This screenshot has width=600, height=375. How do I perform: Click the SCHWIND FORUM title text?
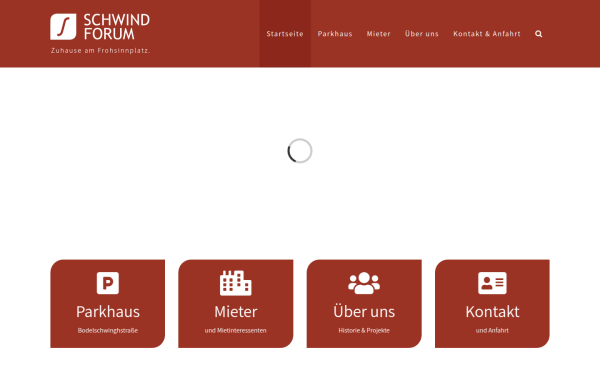[x=117, y=27]
